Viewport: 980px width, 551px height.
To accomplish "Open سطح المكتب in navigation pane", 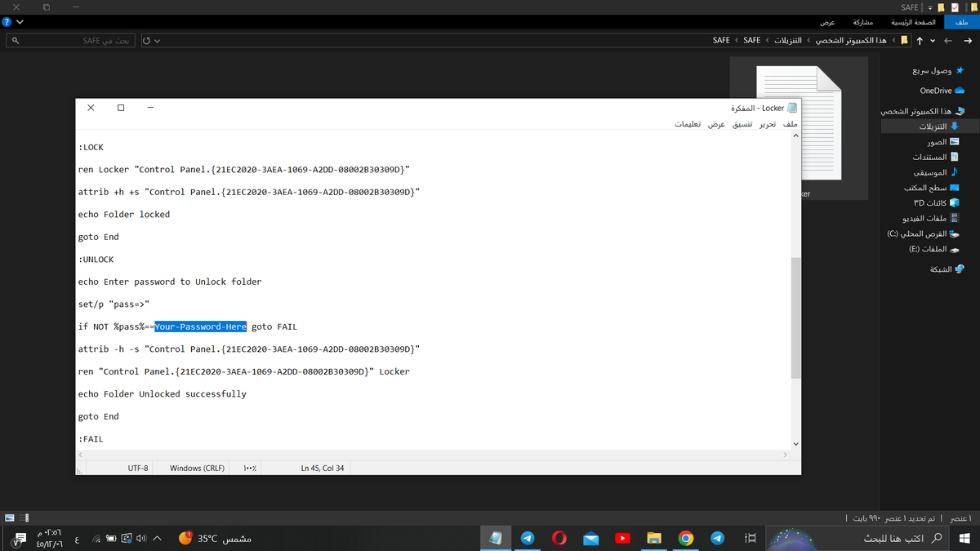I will point(933,188).
